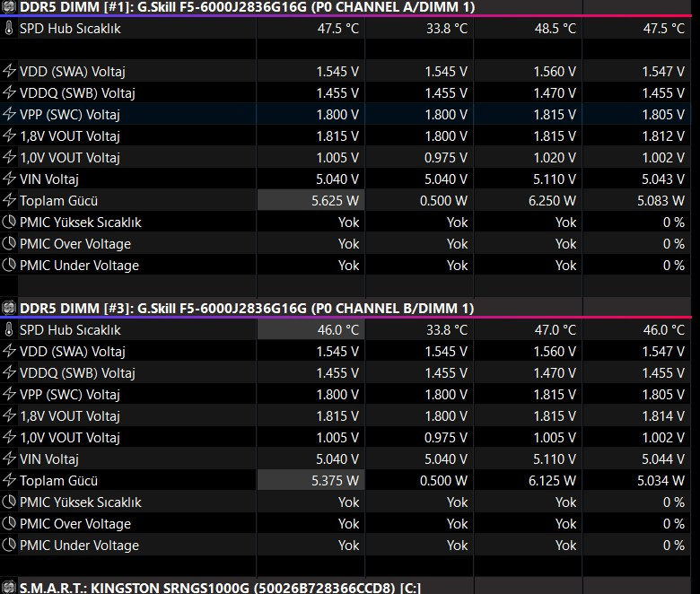The height and width of the screenshot is (594, 700).
Task: Click thermometer icon of DIMM #3 SPD Hub Sıcaklık
Action: (9, 330)
